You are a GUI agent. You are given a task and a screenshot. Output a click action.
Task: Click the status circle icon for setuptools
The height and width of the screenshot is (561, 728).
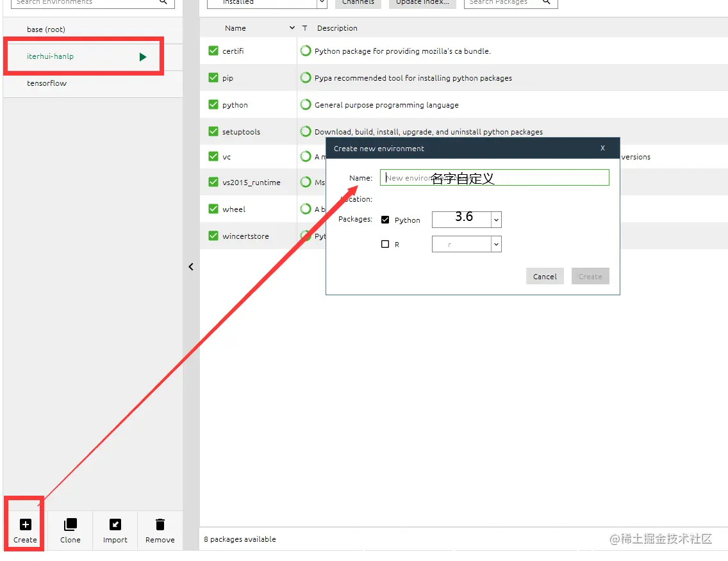tap(306, 131)
